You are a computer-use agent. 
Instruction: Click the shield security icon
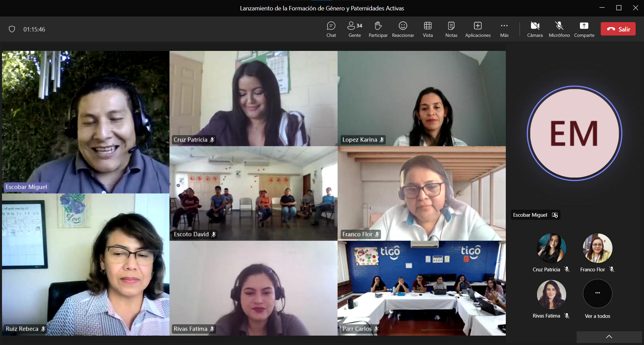(x=12, y=29)
